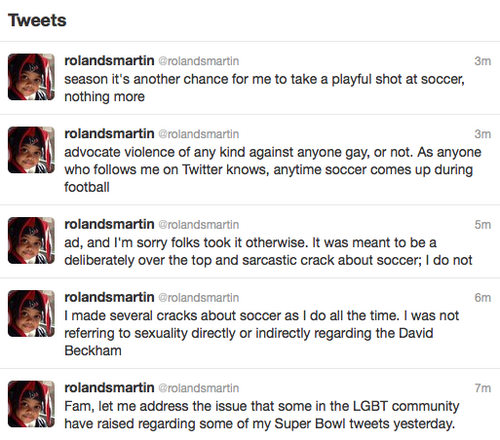Open avatar on the 'advocate violence' tweet
The width and height of the screenshot is (500, 440).
tap(31, 150)
